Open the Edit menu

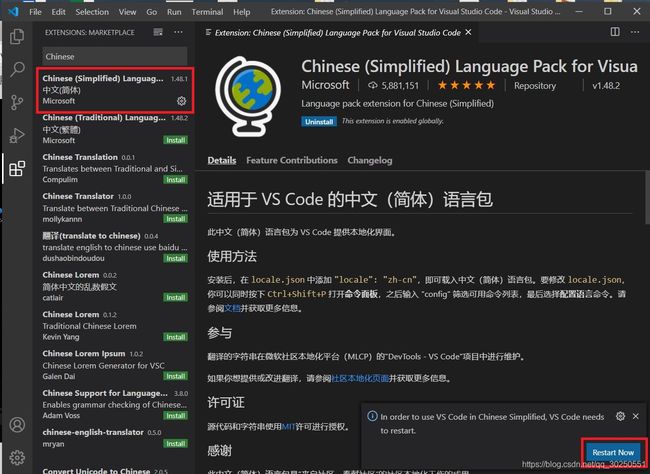tap(58, 12)
